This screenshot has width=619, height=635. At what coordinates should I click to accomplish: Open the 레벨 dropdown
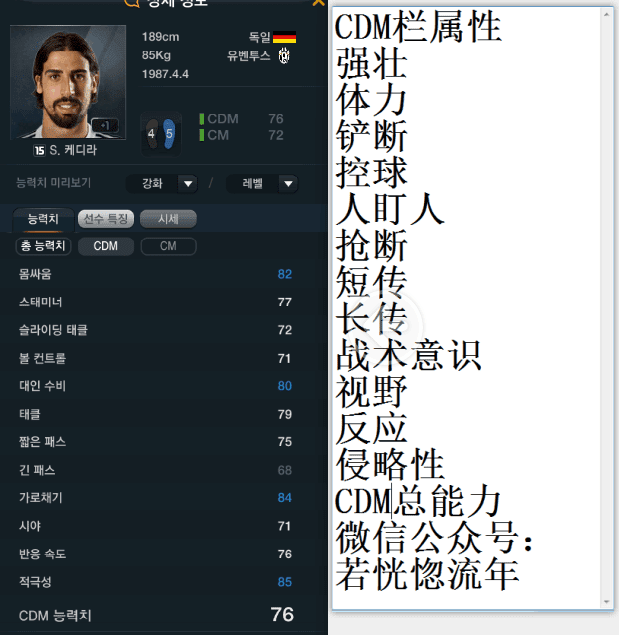262,183
